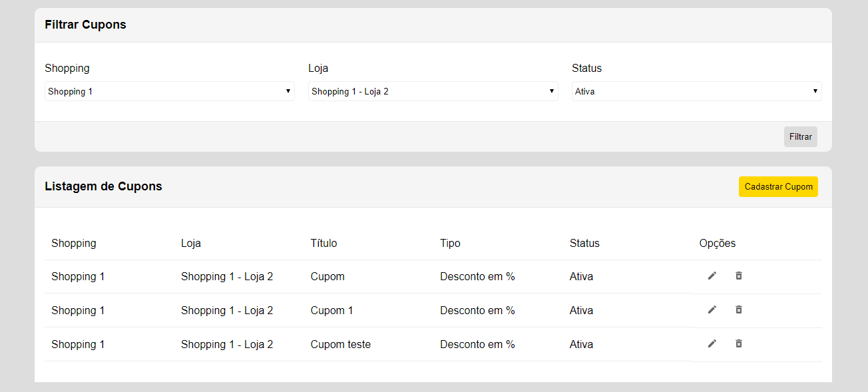The width and height of the screenshot is (868, 392).
Task: Open the edit pencil for Cupom 1
Action: click(712, 309)
